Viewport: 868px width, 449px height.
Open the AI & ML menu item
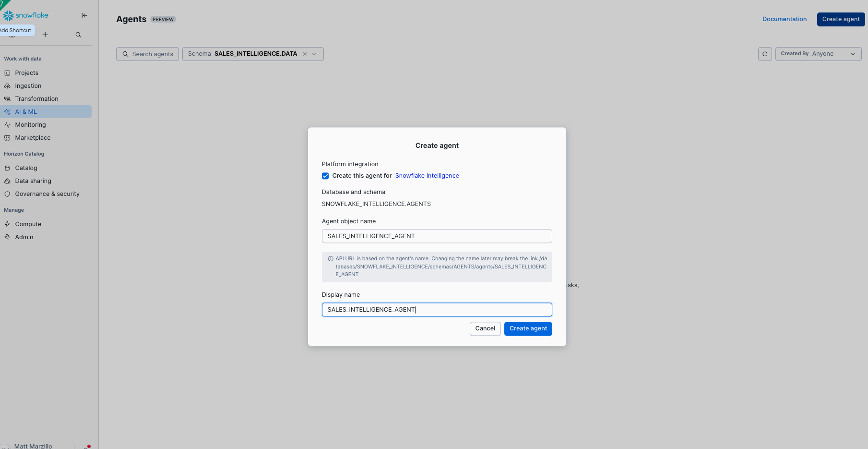(x=26, y=112)
